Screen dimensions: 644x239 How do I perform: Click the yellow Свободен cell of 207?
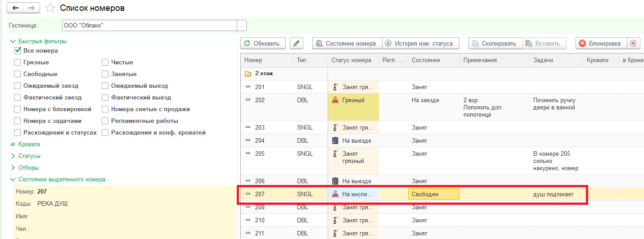(434, 194)
